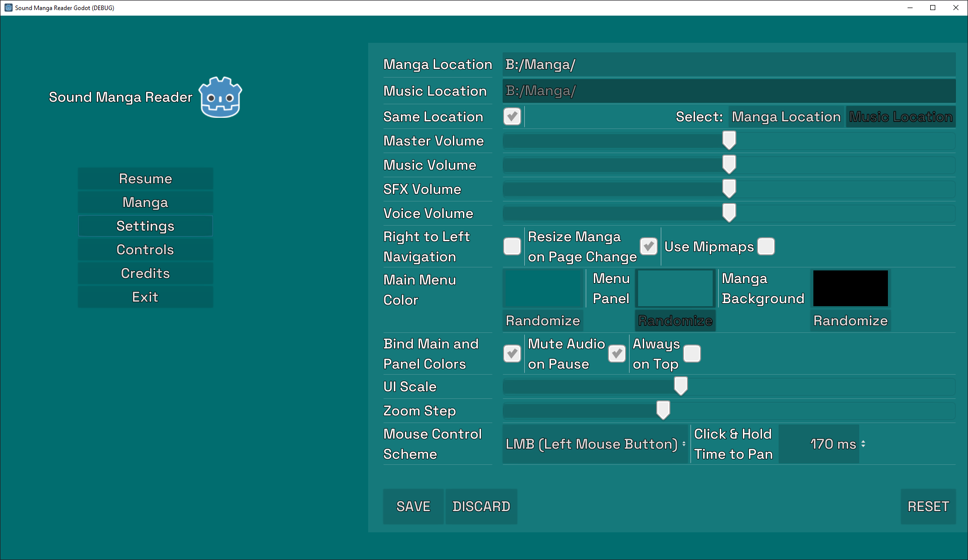Click the UI Scale slider handle
This screenshot has width=968, height=560.
point(681,386)
